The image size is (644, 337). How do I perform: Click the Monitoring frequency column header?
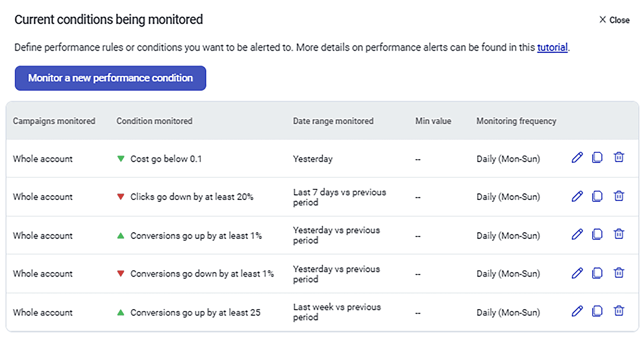tap(516, 121)
